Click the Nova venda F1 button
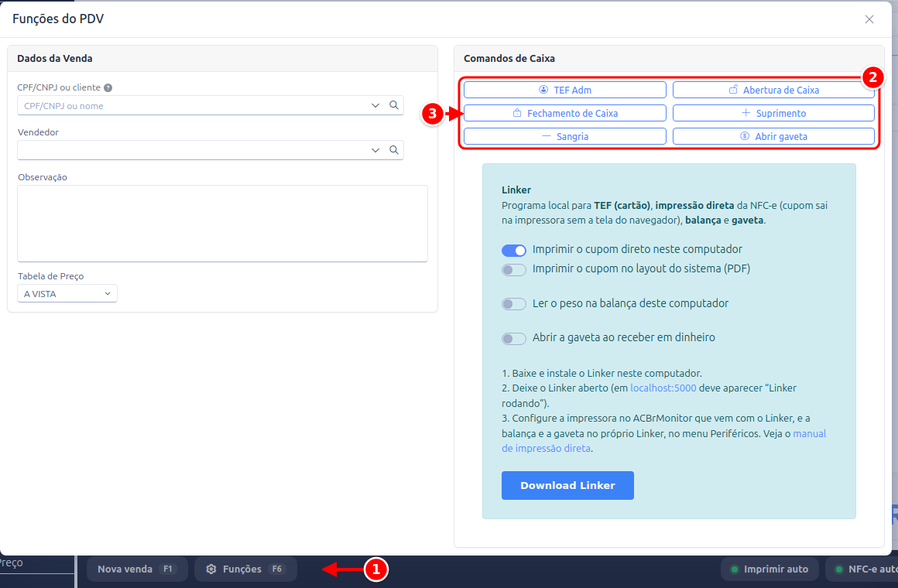The height and width of the screenshot is (588, 898). [137, 569]
